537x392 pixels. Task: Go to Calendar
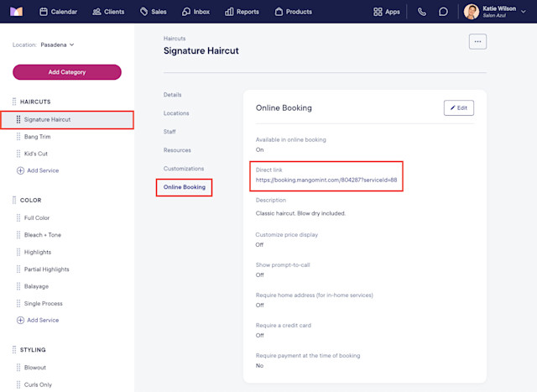click(58, 12)
